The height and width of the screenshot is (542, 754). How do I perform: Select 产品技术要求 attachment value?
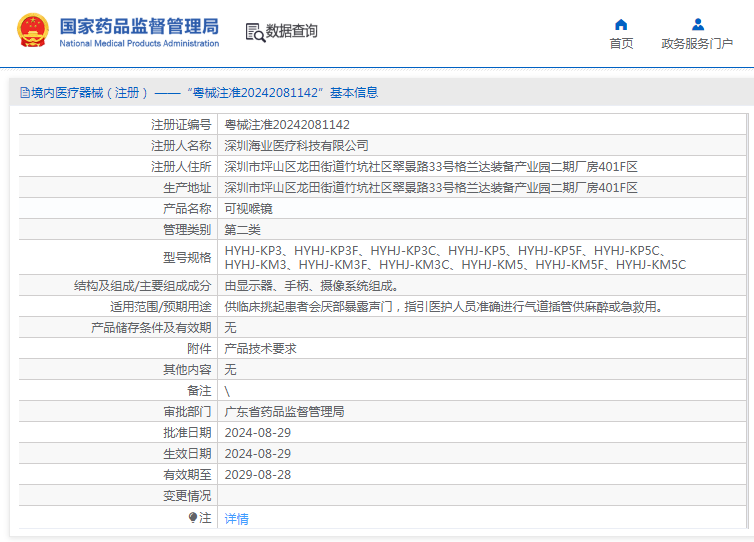pyautogui.click(x=261, y=349)
